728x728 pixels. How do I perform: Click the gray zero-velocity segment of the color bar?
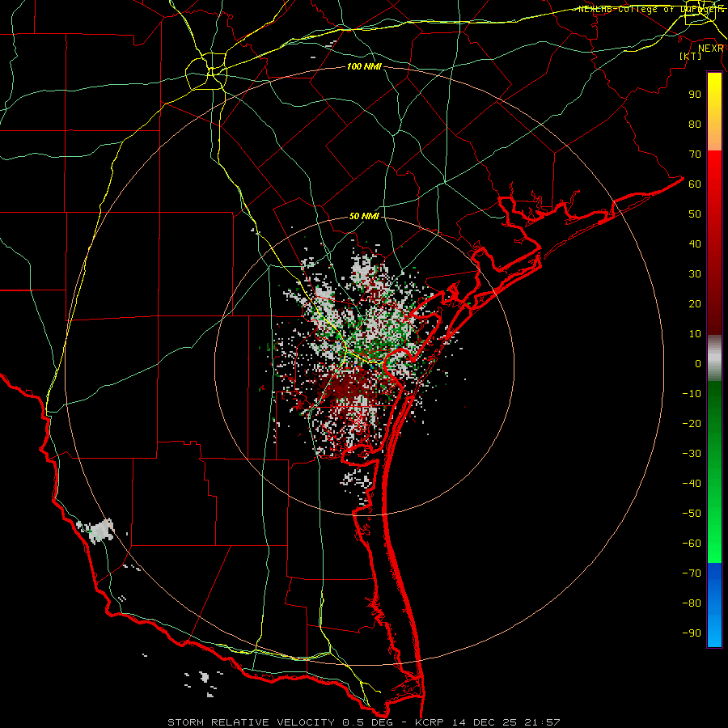[714, 358]
